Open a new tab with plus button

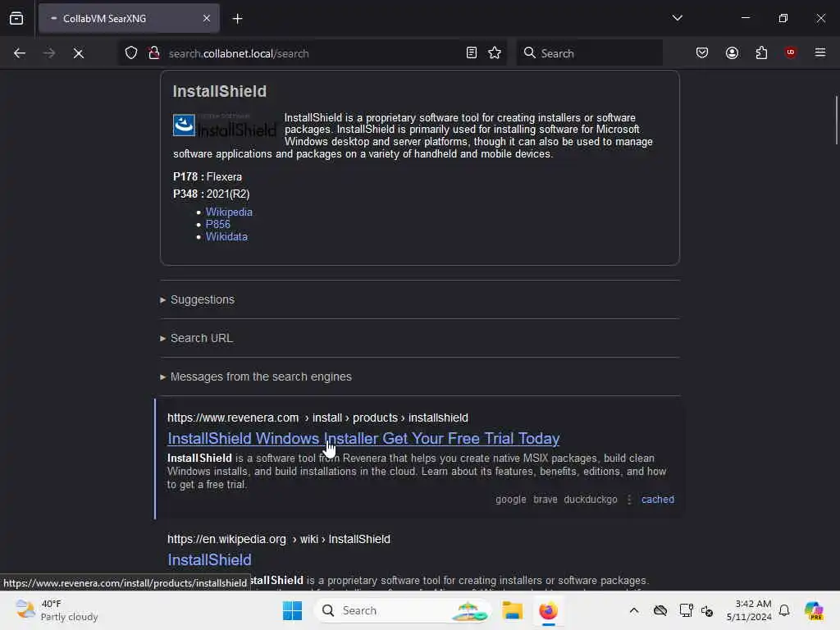click(237, 19)
